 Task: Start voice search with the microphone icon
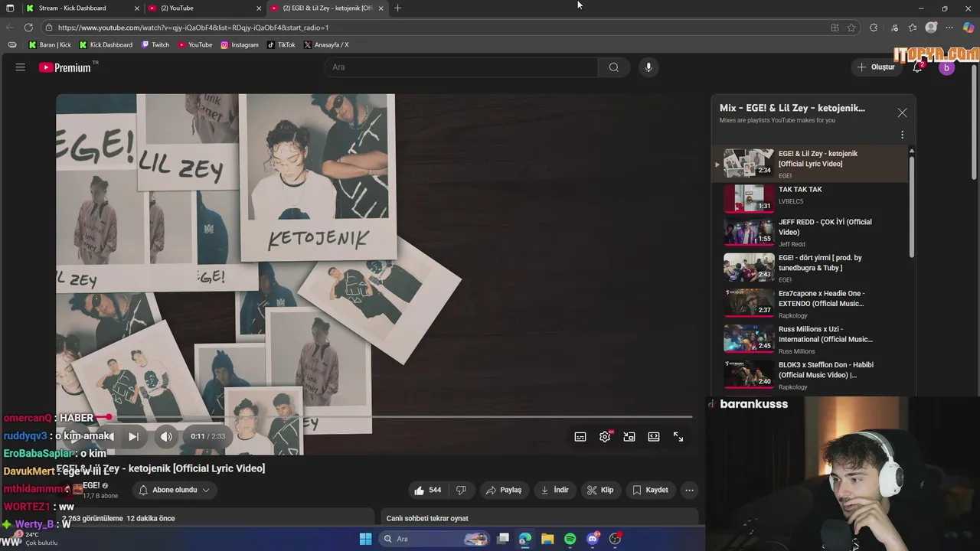pyautogui.click(x=648, y=67)
